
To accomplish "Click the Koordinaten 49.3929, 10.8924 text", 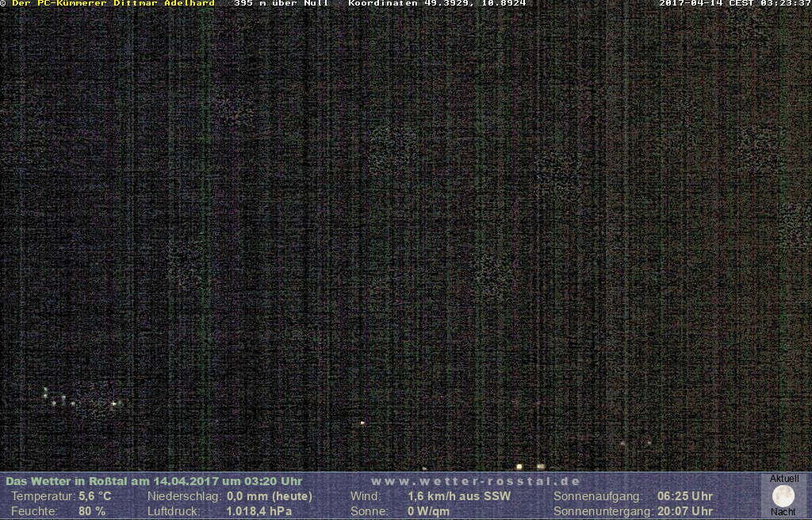I will [437, 4].
